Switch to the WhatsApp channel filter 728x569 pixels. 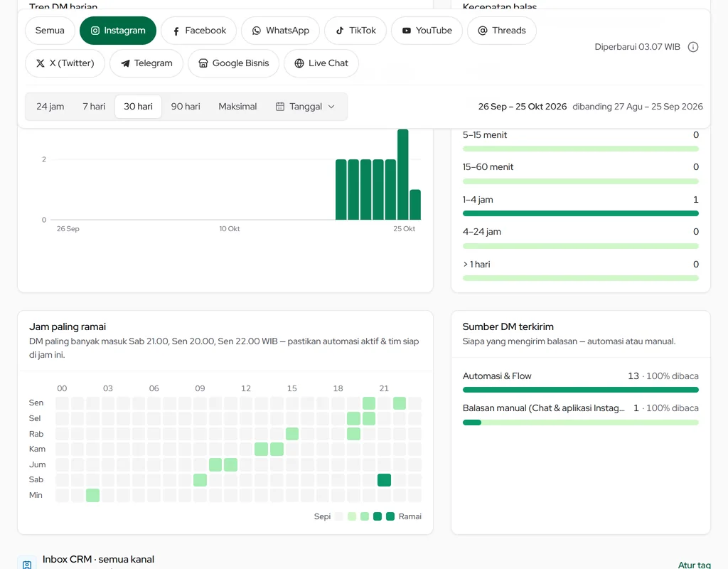pos(280,31)
